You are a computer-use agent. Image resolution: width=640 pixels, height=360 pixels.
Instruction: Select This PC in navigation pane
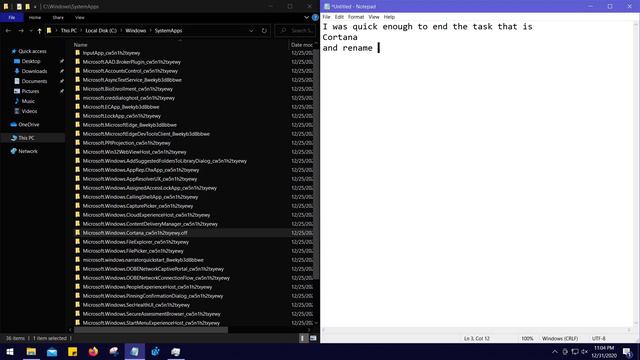pos(26,138)
